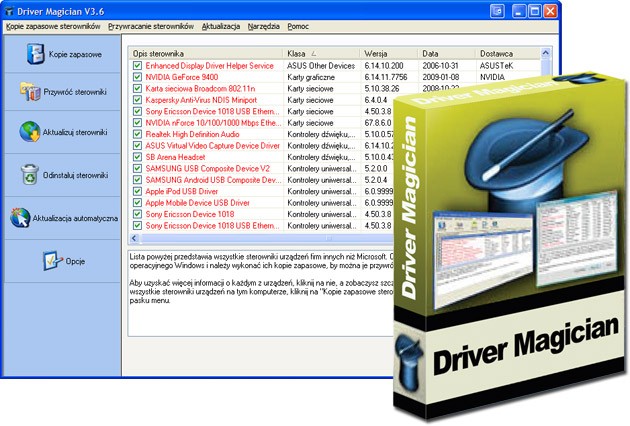The image size is (630, 426).
Task: Uncheck Enhanced Display Driver Helper Service
Action: (137, 65)
